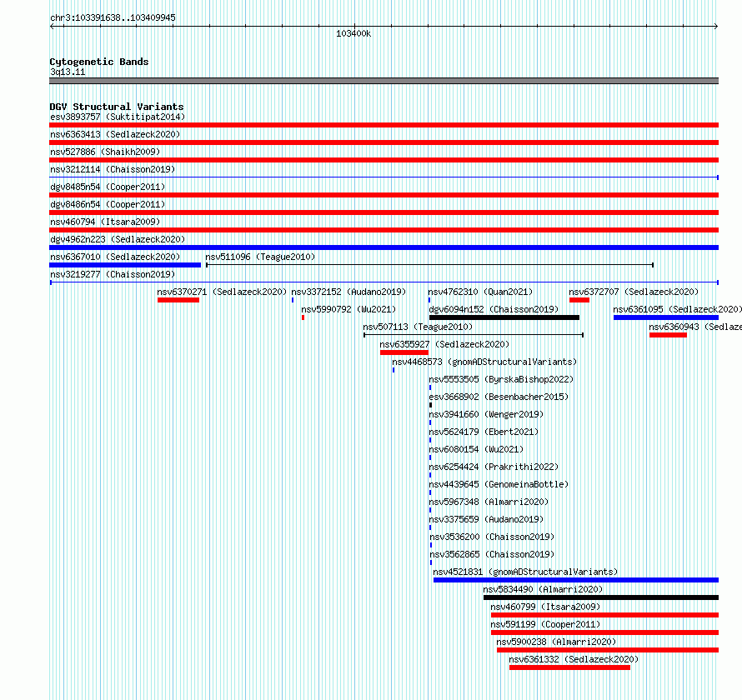The width and height of the screenshot is (742, 700).
Task: Click the red bar under esv3893757
Action: coord(384,125)
